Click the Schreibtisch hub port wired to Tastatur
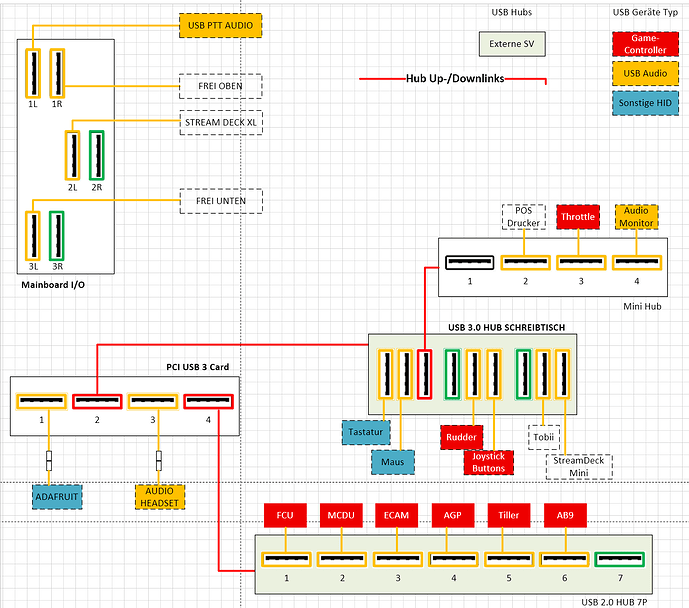689x608 pixels. (x=386, y=374)
